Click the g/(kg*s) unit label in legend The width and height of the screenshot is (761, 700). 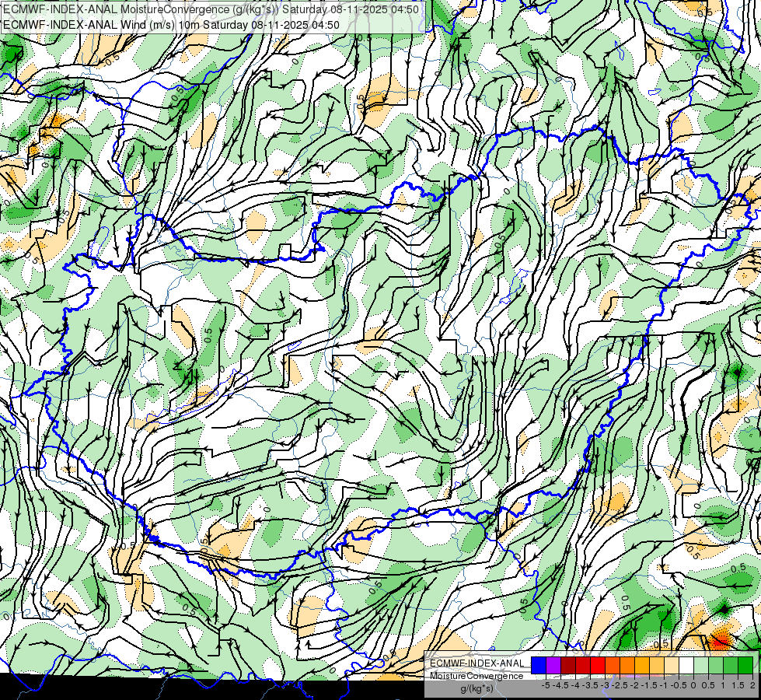tap(476, 689)
